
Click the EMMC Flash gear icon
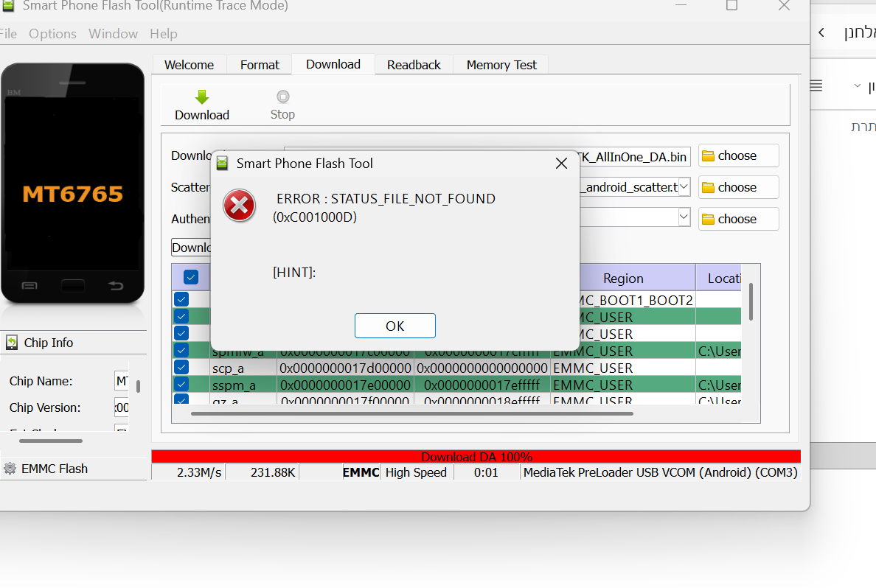10,469
